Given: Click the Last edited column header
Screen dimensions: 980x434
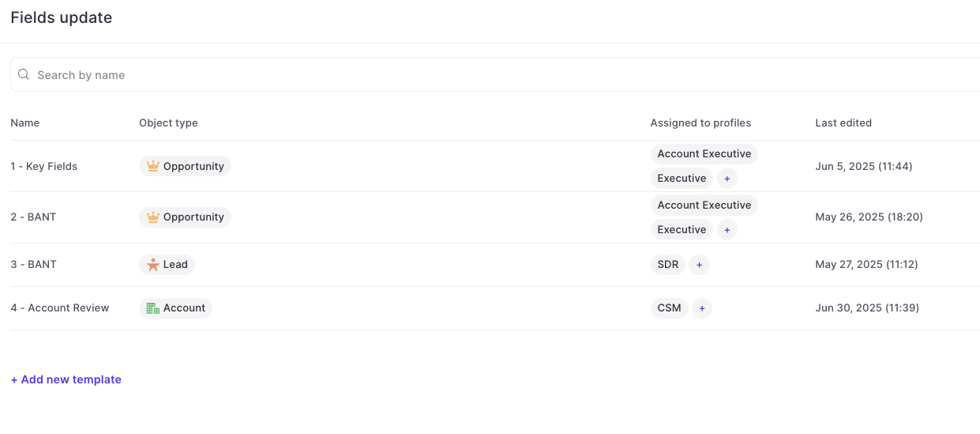Looking at the screenshot, I should (x=843, y=123).
